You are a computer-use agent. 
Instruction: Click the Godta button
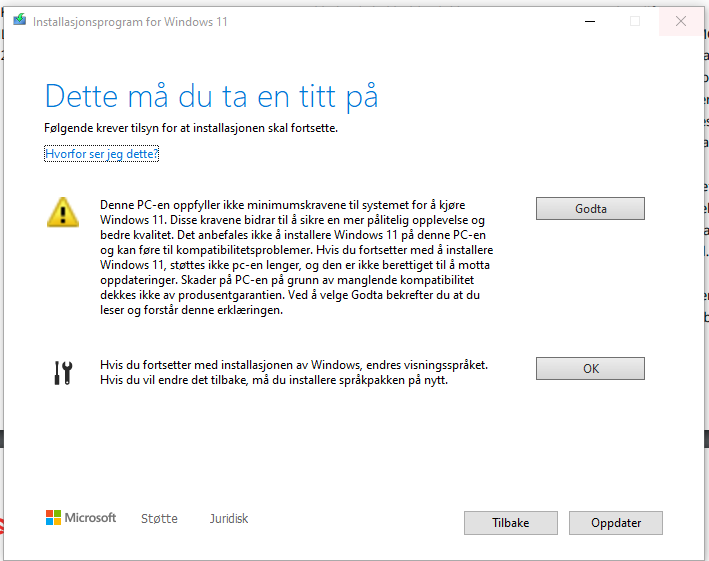pyautogui.click(x=590, y=208)
